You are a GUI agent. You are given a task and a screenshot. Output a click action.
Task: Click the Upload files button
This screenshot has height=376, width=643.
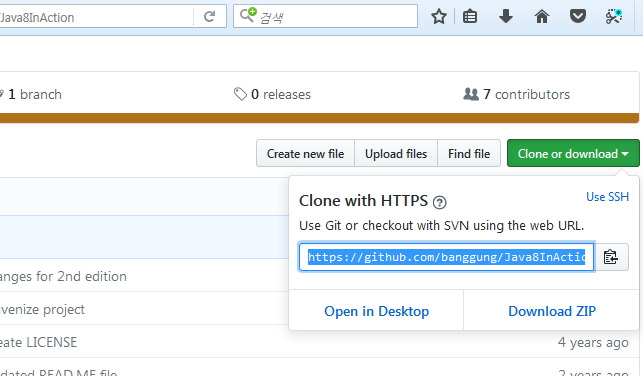(396, 153)
